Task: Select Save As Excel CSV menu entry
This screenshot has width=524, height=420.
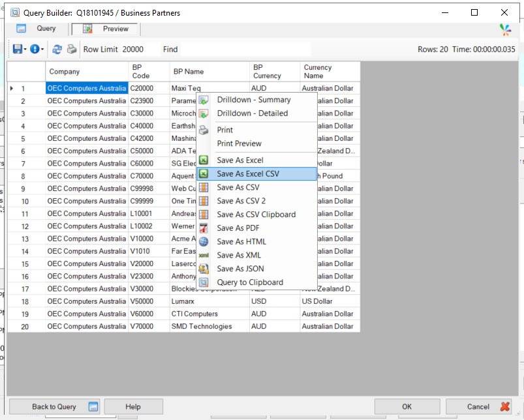Action: (256, 174)
